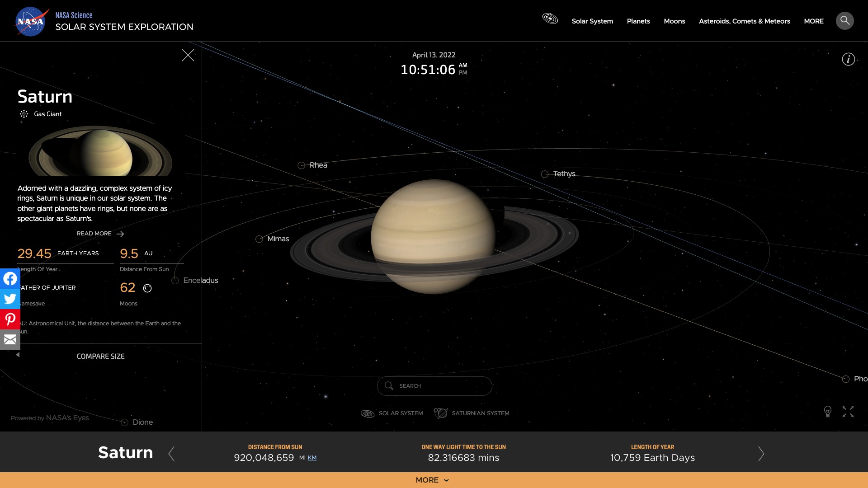Open the Moons menu
The height and width of the screenshot is (488, 868).
(674, 21)
